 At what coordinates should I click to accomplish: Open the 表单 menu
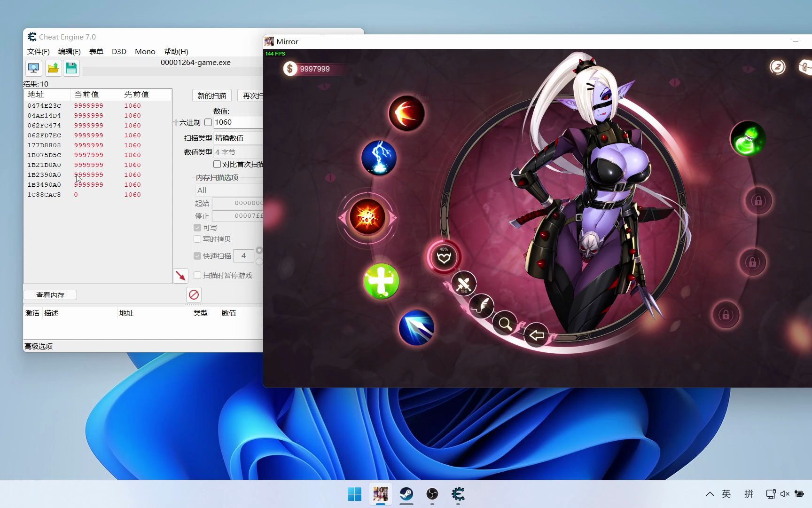(x=96, y=51)
